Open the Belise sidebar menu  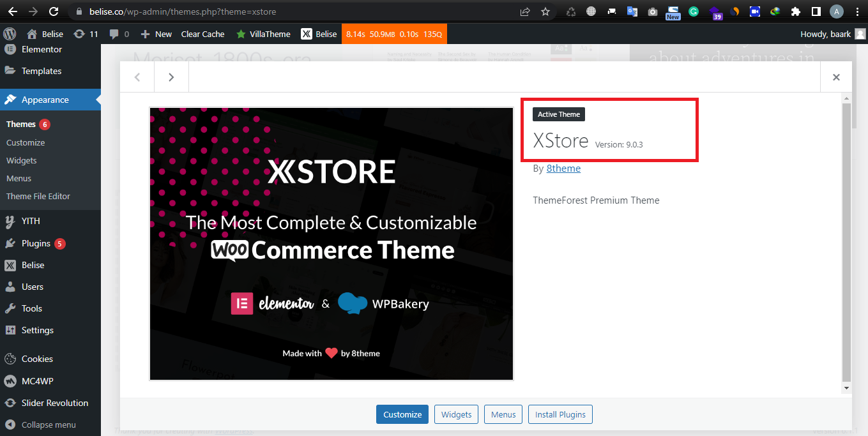point(50,265)
